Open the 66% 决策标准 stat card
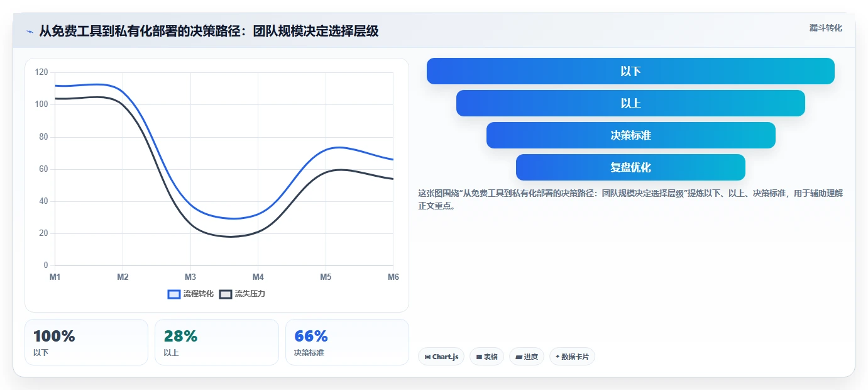 pyautogui.click(x=347, y=342)
